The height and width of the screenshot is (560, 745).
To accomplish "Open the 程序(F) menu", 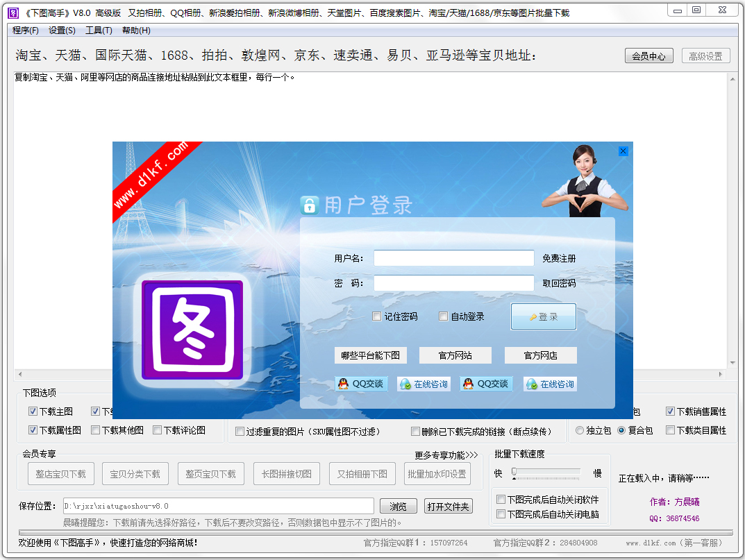I will coord(25,31).
